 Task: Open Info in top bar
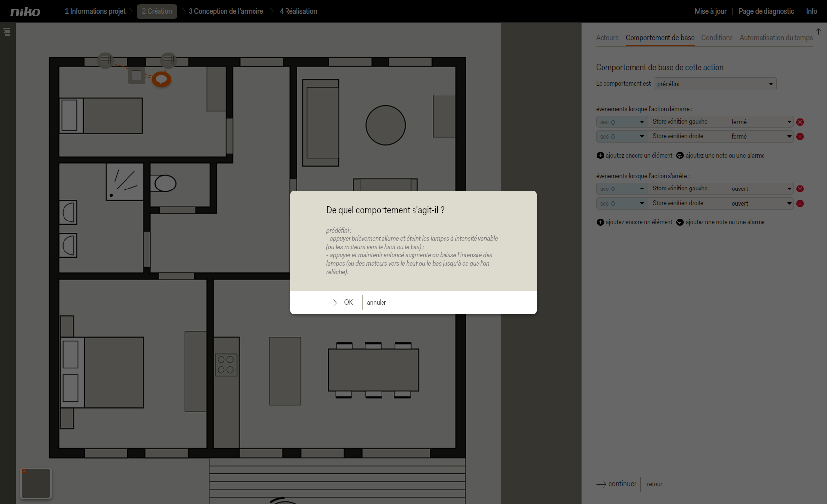[812, 11]
